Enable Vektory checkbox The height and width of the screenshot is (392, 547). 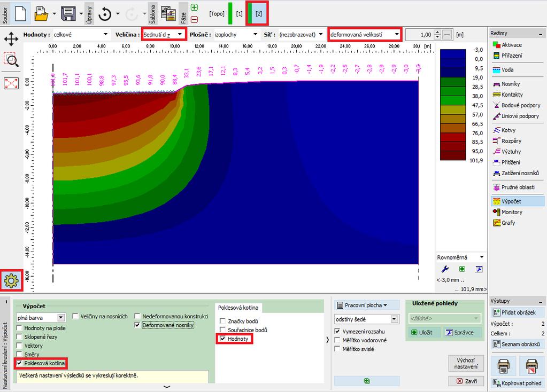pos(20,346)
